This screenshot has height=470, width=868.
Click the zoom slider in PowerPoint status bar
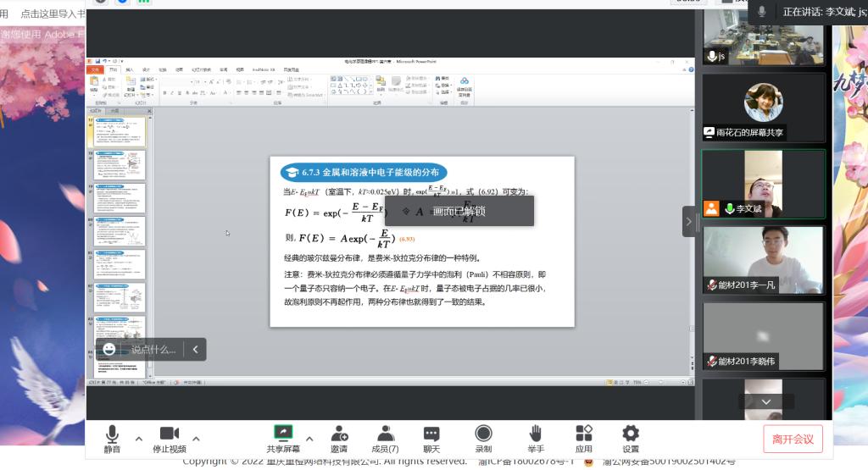(x=661, y=383)
